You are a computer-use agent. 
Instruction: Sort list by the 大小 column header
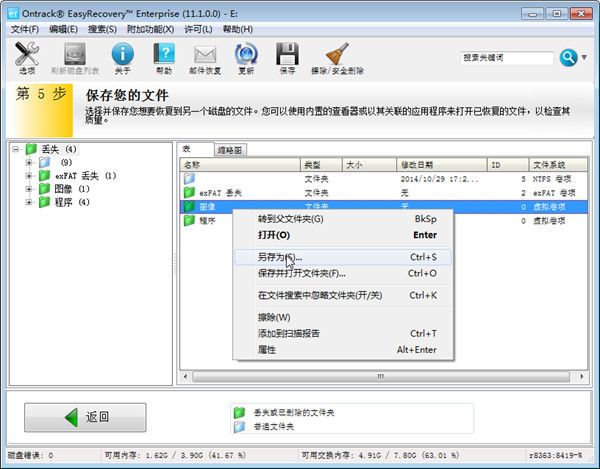click(369, 165)
